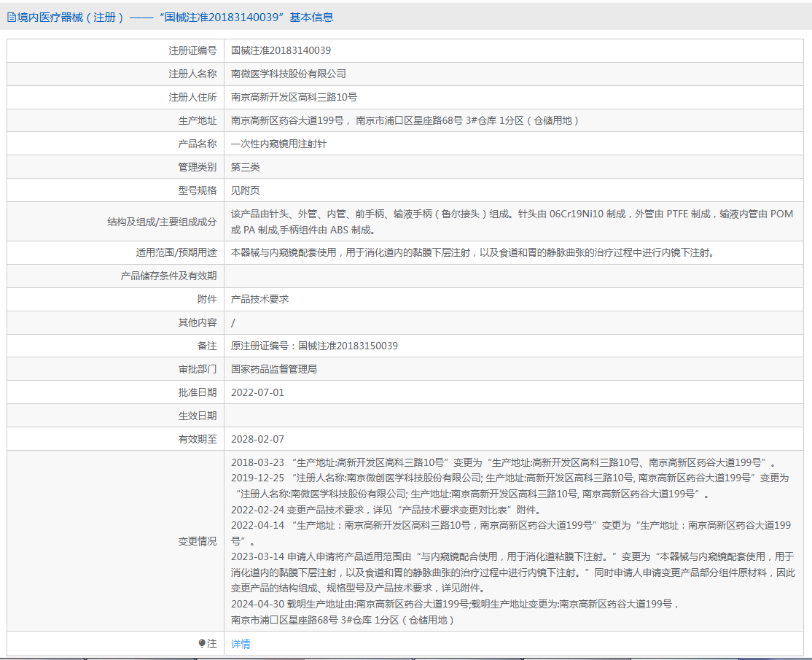Select product name 一次性内窥镜用注射针
812x660 pixels.
click(278, 144)
